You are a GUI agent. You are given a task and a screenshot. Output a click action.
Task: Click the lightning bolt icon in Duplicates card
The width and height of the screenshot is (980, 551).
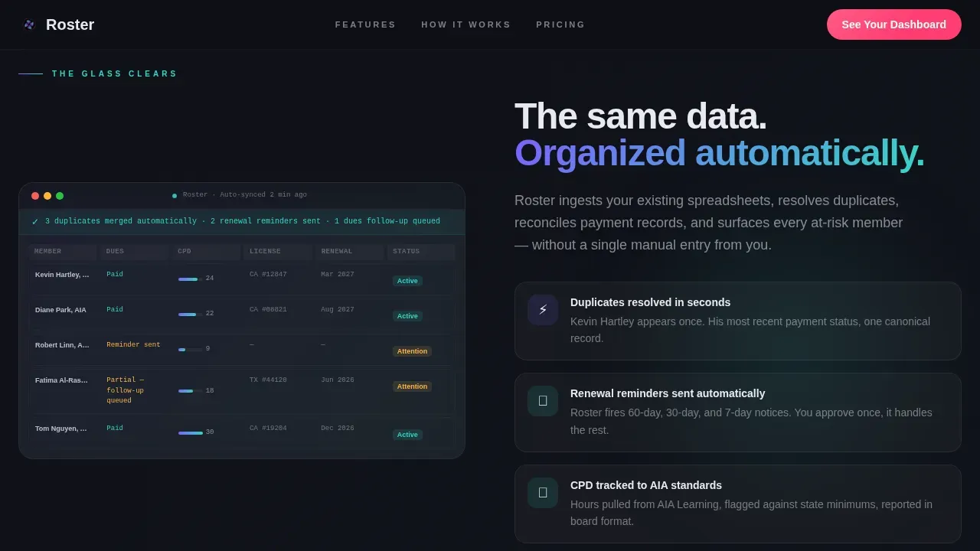(543, 310)
